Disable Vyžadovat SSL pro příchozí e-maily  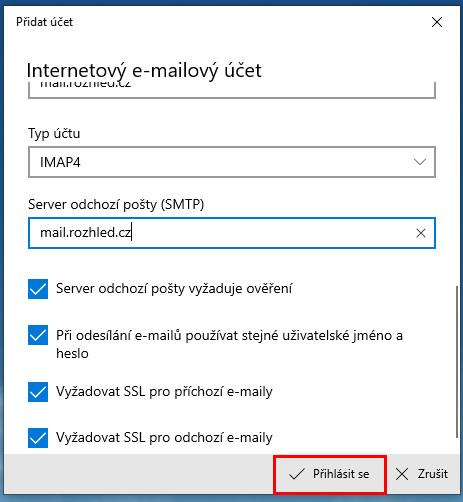coord(38,392)
